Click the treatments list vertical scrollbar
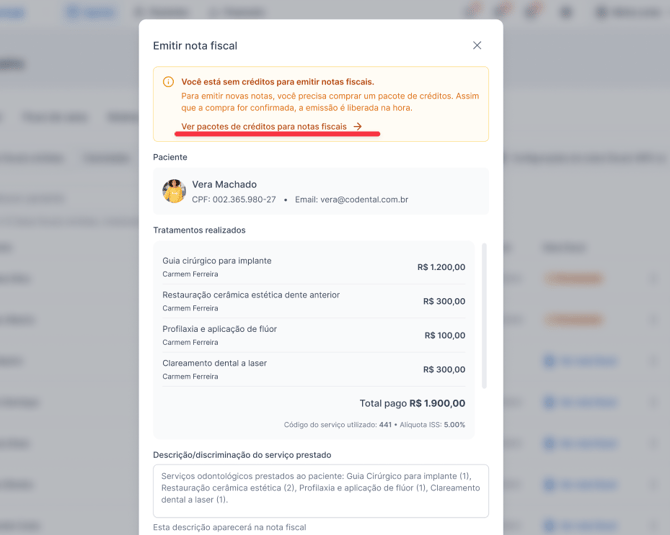This screenshot has height=535, width=670. (x=484, y=316)
